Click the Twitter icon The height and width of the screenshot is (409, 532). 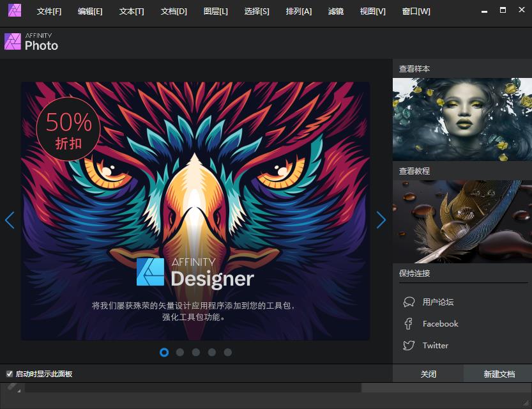407,345
